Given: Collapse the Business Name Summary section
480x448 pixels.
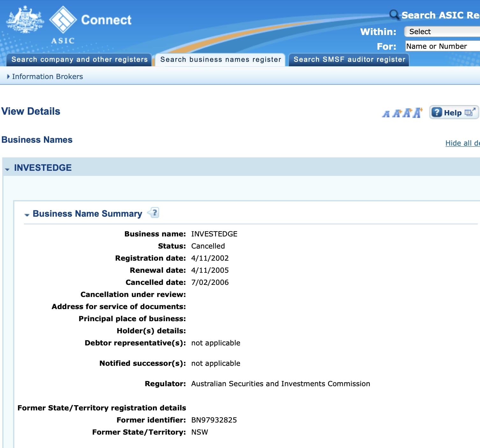Looking at the screenshot, I should pos(27,214).
